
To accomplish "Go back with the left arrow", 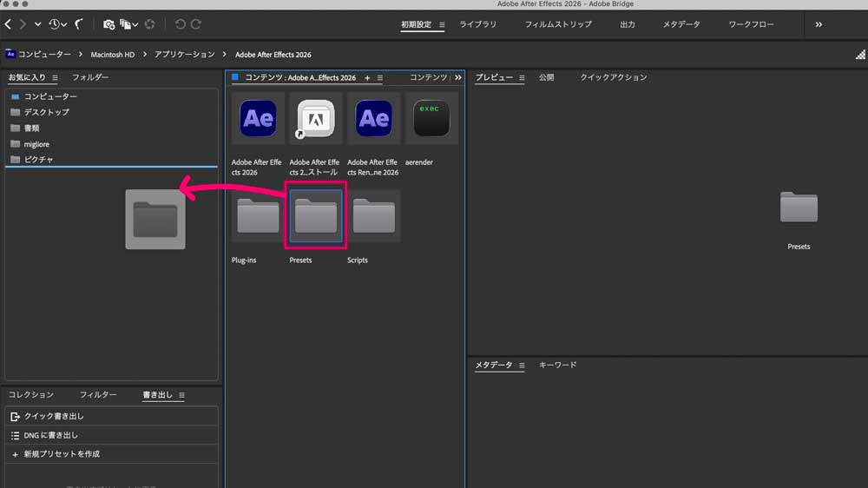I will coord(8,24).
